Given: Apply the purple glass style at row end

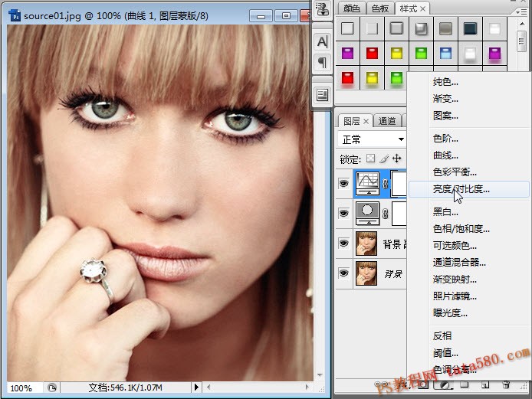Looking at the screenshot, I should point(494,53).
